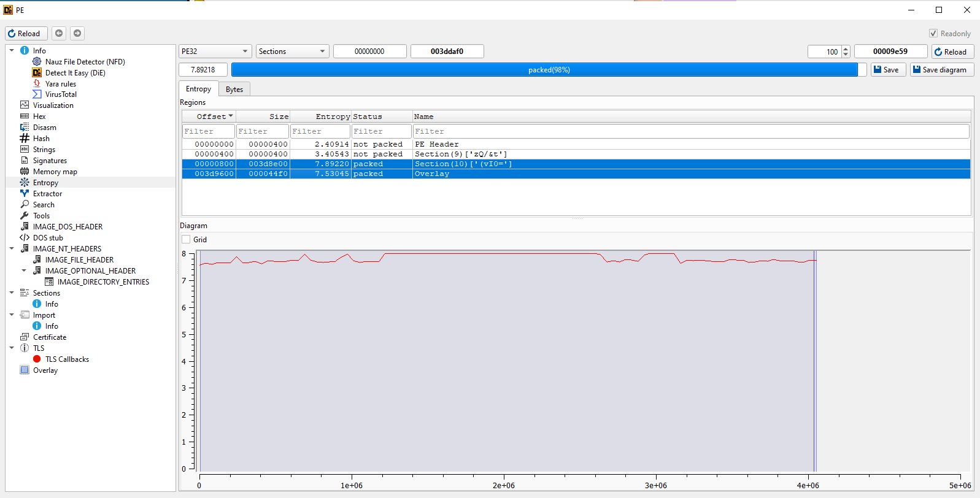
Task: Open the Sections mode dropdown
Action: coord(293,52)
